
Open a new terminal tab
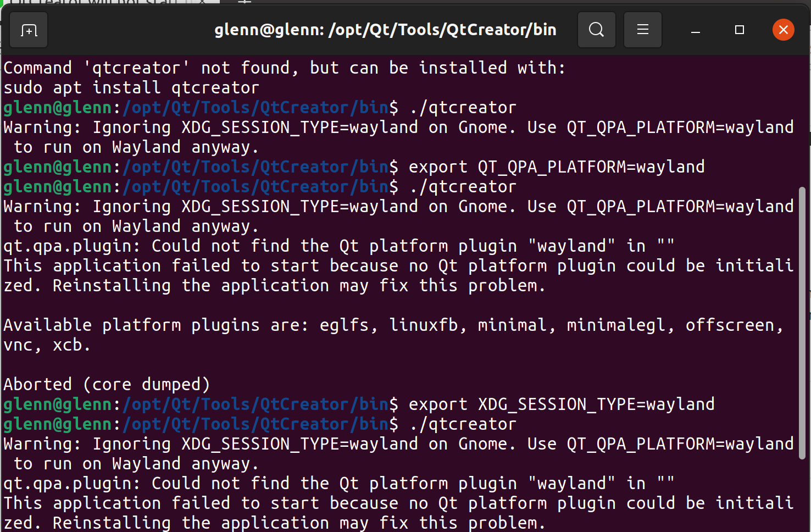point(29,30)
